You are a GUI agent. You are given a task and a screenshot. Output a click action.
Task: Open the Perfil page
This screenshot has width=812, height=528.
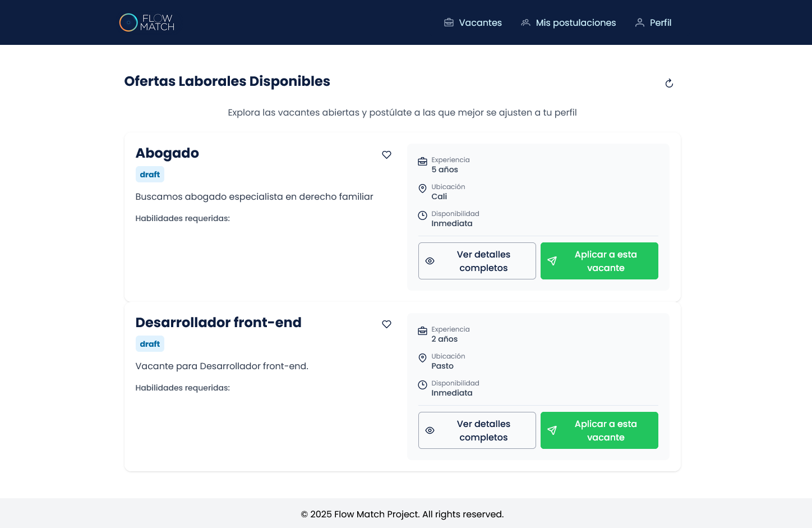653,22
